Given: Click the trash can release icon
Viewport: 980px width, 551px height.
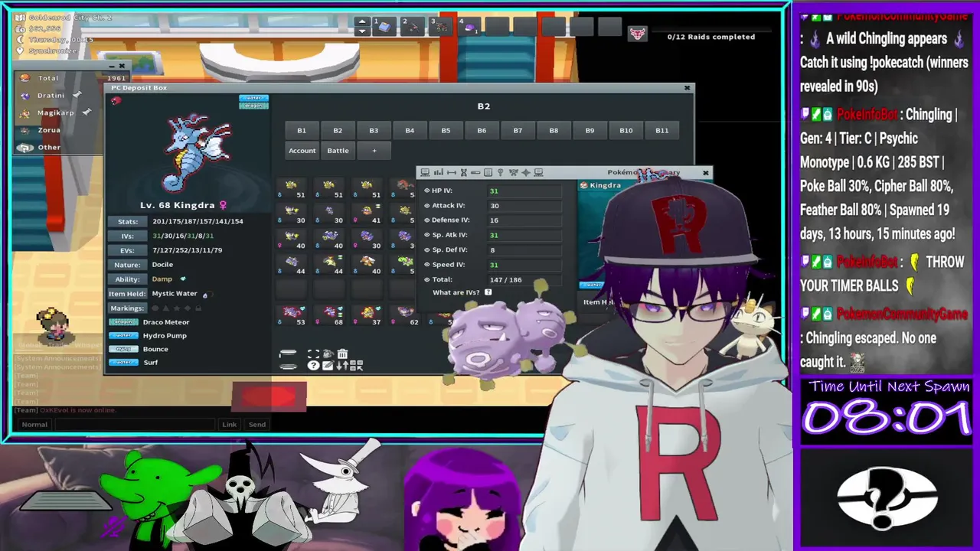Looking at the screenshot, I should [x=342, y=354].
